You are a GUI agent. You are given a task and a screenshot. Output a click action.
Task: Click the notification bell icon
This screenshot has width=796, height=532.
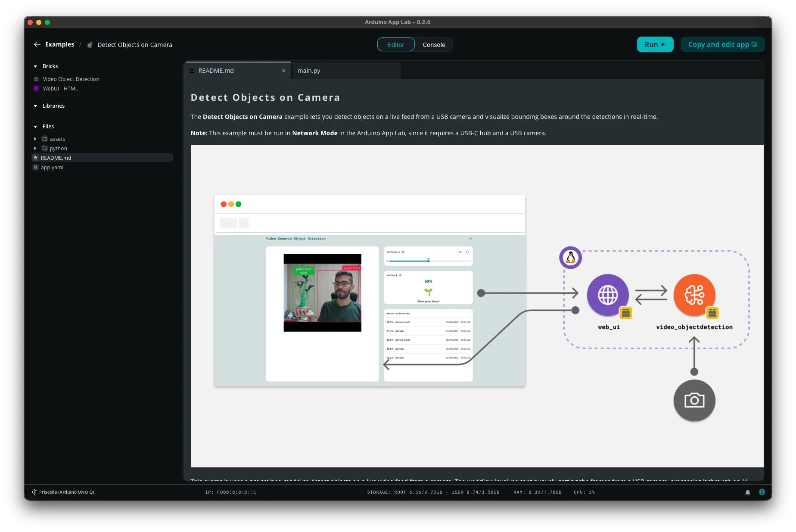tap(748, 492)
